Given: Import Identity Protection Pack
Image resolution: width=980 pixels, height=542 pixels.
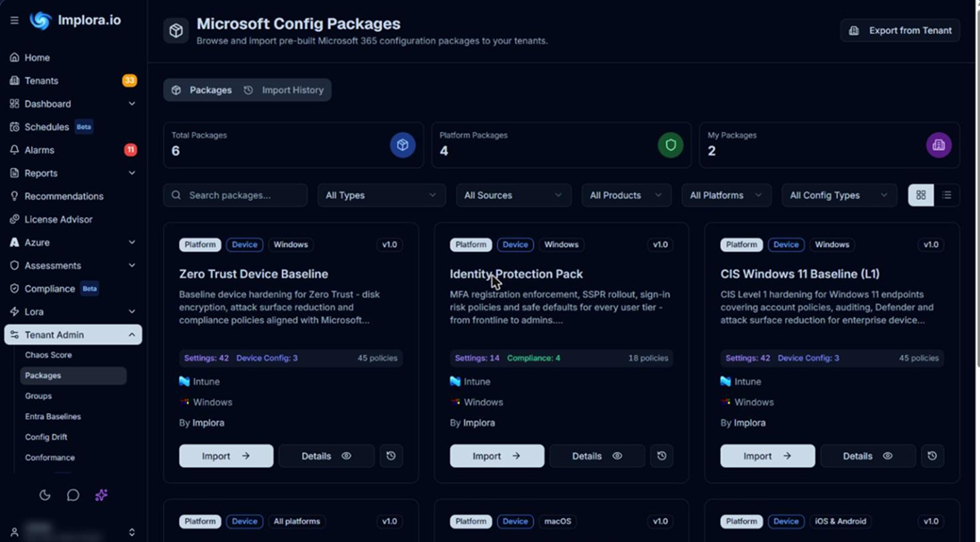Looking at the screenshot, I should pyautogui.click(x=497, y=456).
